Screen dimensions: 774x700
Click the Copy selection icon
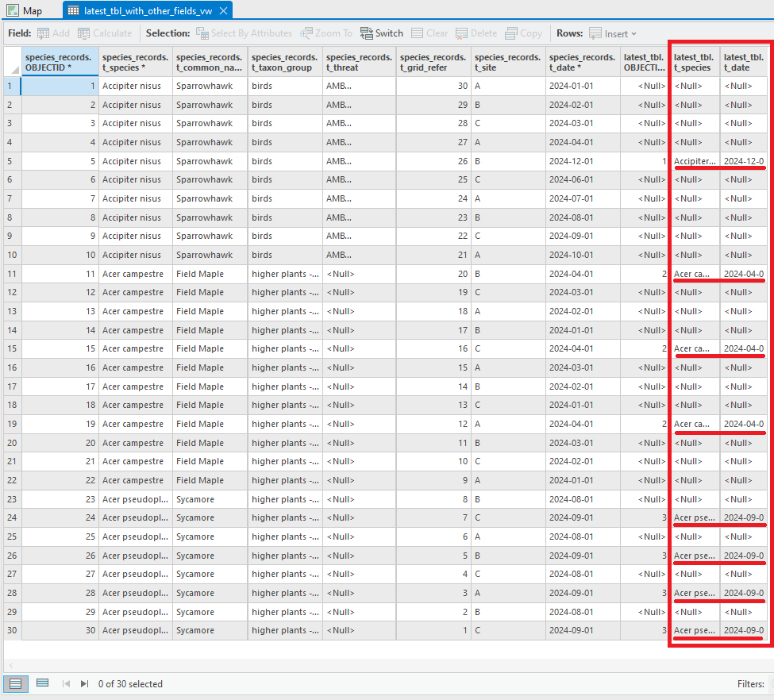511,33
